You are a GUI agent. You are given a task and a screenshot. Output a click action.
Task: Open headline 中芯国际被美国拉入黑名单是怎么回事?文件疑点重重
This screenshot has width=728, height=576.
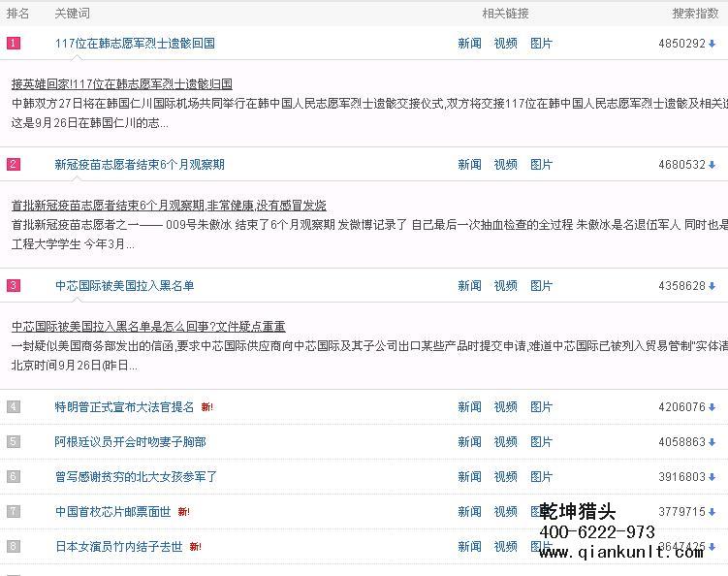pos(148,327)
